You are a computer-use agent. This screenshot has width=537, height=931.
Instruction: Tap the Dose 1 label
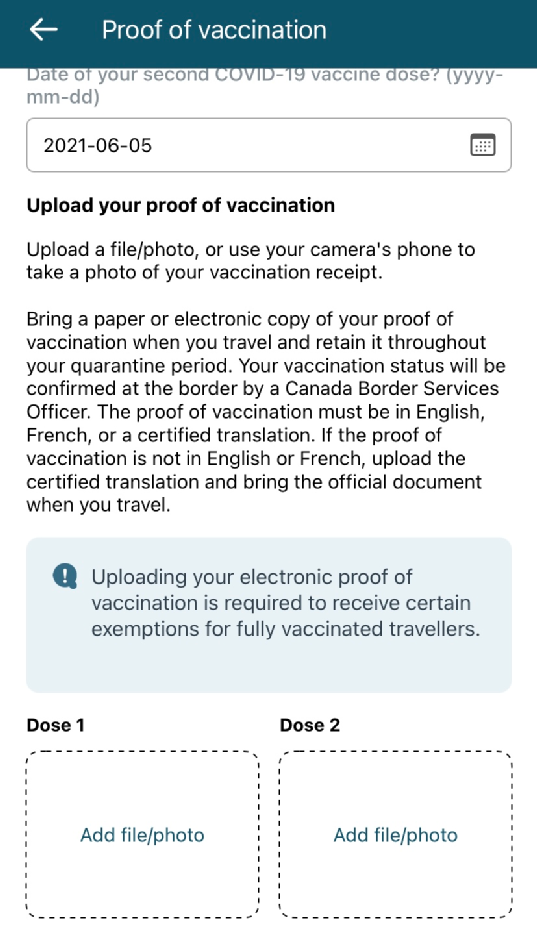[x=55, y=725]
